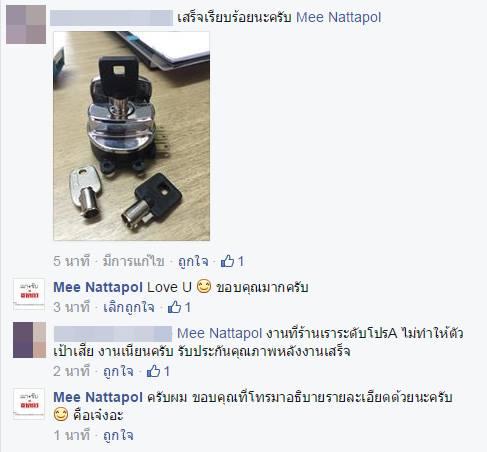Screen dimensions: 487x452
Task: Open the key switch photo attachment
Action: (132, 136)
